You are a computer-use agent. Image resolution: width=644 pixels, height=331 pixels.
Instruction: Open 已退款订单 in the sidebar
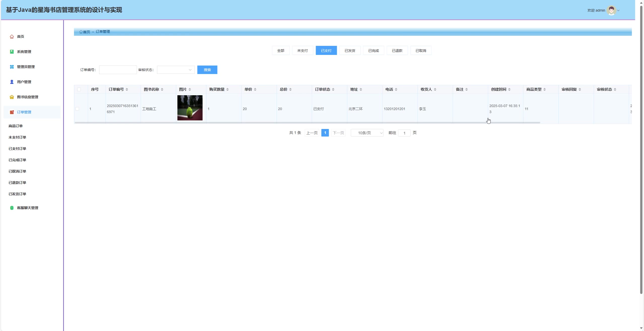pos(17,183)
